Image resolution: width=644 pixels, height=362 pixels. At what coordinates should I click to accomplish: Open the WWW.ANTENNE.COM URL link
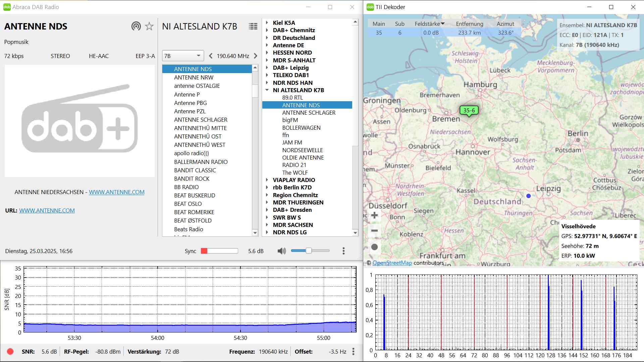[x=47, y=210]
